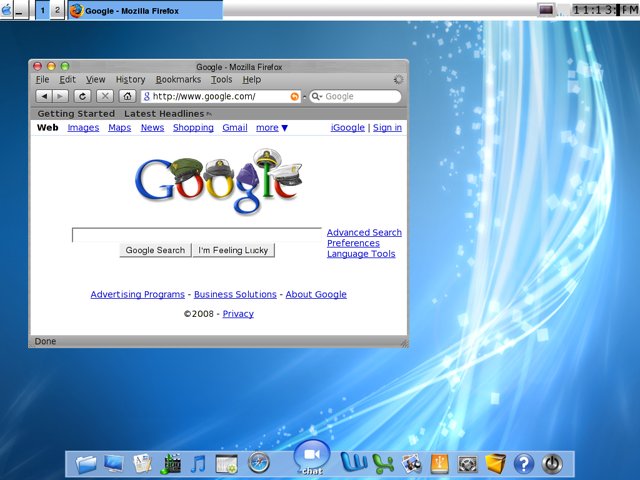Open the Privacy link
640x480 pixels.
tap(238, 314)
